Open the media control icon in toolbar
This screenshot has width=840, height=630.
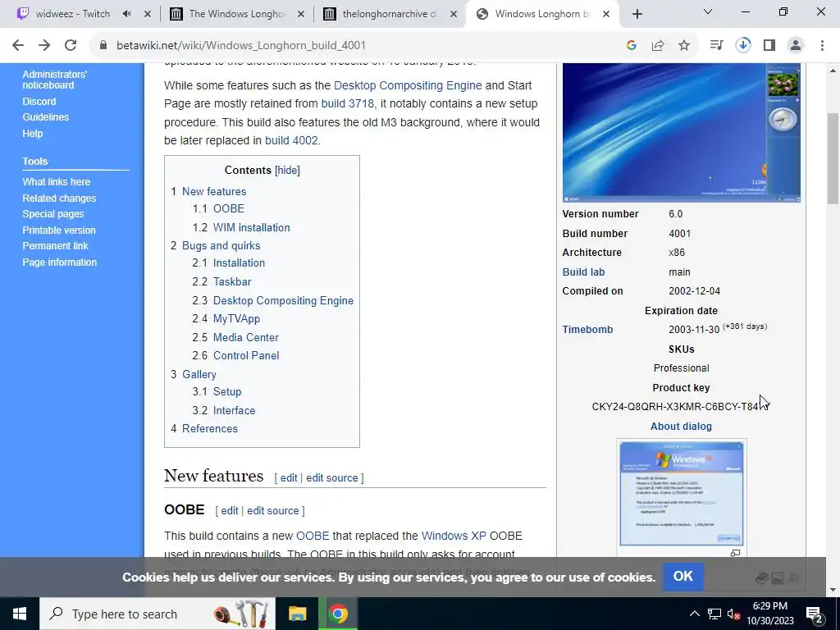[716, 46]
